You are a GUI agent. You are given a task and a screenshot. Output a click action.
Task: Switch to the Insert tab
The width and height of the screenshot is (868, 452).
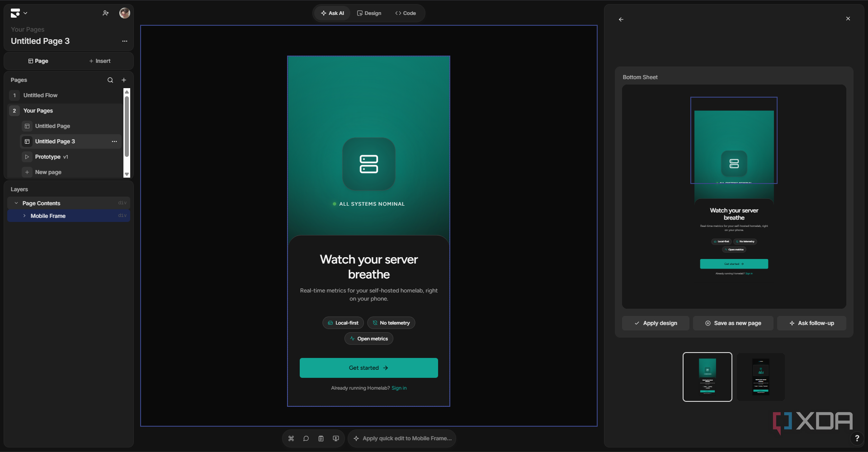tap(99, 61)
